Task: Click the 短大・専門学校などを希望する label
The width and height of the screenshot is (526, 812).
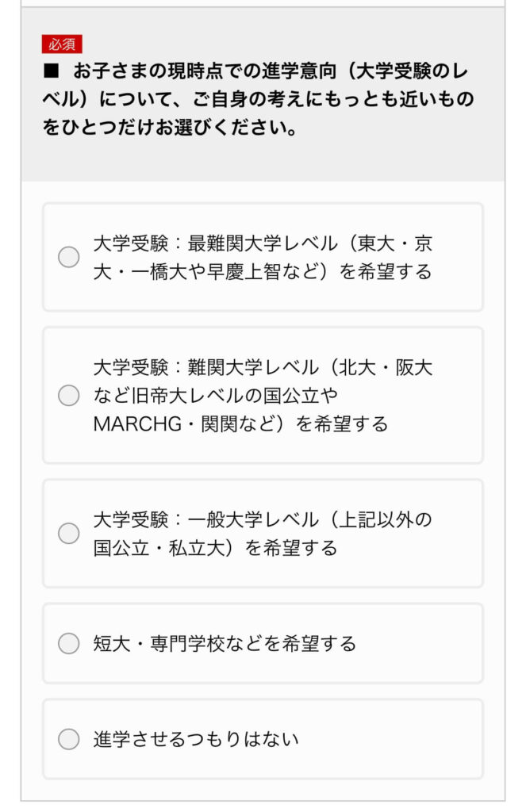Action: pyautogui.click(x=225, y=643)
